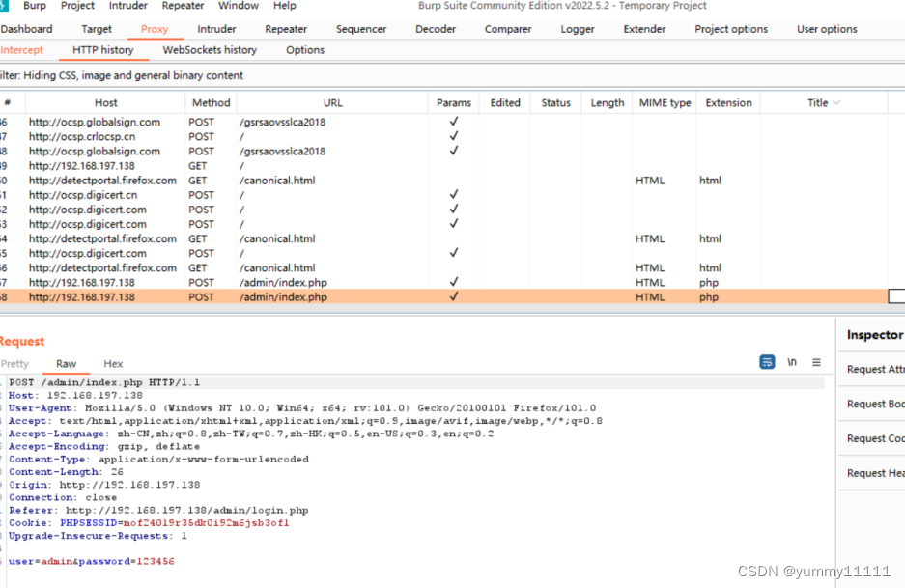Select highlighted /admin/index.php POST row

(443, 297)
